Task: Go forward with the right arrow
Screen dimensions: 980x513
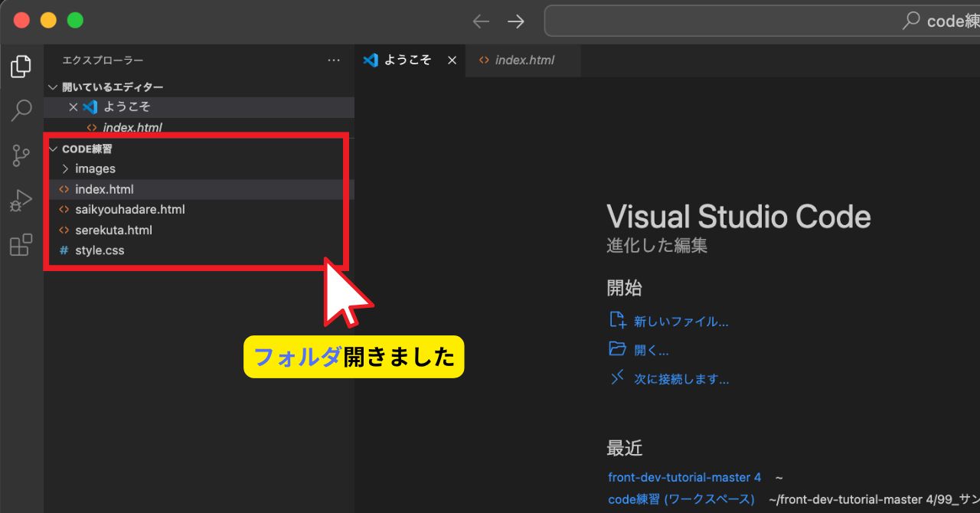Action: pos(516,21)
